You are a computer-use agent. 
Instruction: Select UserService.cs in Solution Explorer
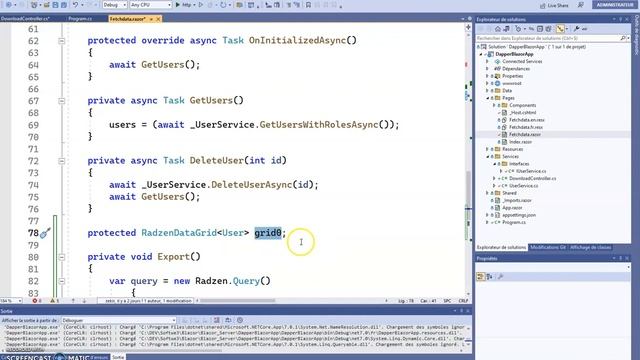click(x=523, y=186)
